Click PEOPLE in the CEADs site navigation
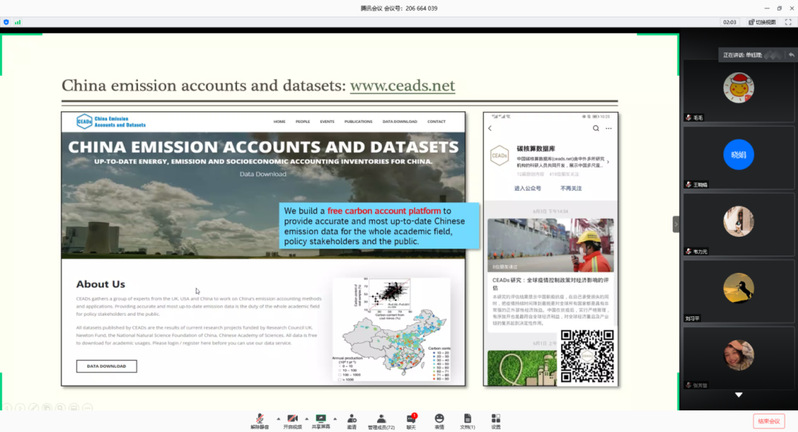This screenshot has width=798, height=432. coord(303,122)
